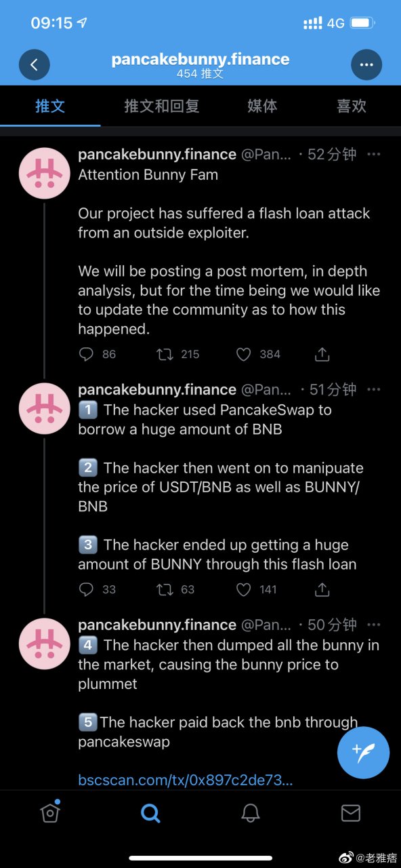Image resolution: width=401 pixels, height=868 pixels.
Task: Open Direct Messages envelope icon
Action: 351,812
